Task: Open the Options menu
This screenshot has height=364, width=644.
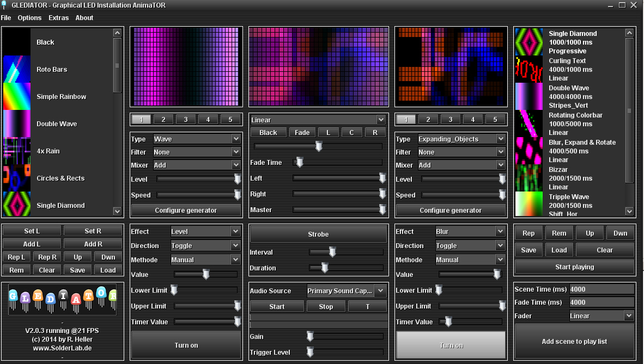Action: tap(29, 18)
